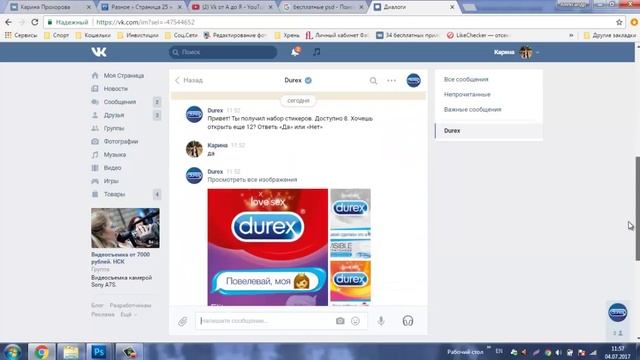Click headphones icon beside message field
Viewport: 640px width, 360px height.
(408, 321)
